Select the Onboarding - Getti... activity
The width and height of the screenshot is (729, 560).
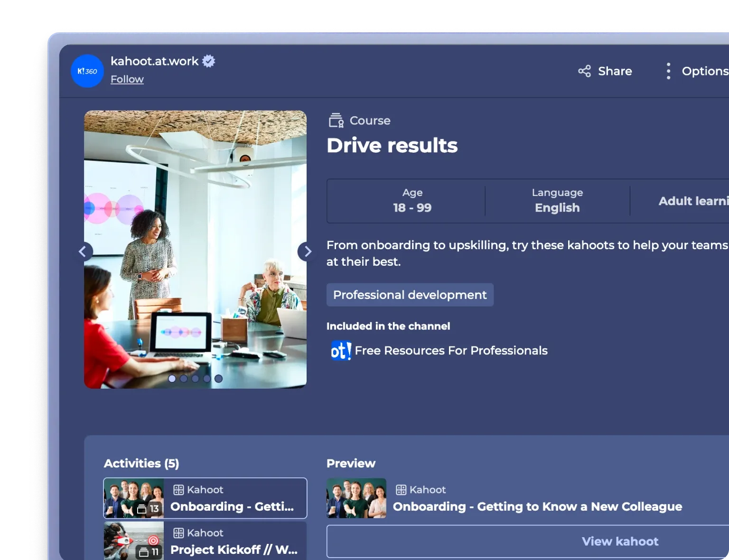click(x=206, y=498)
